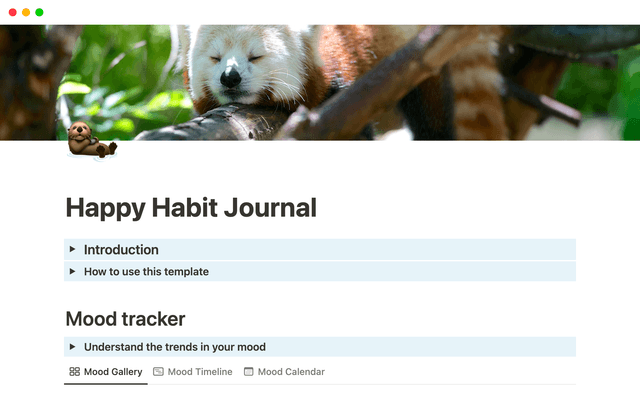Expand the Understand the trends toggle arrow
640x400 pixels.
point(72,347)
